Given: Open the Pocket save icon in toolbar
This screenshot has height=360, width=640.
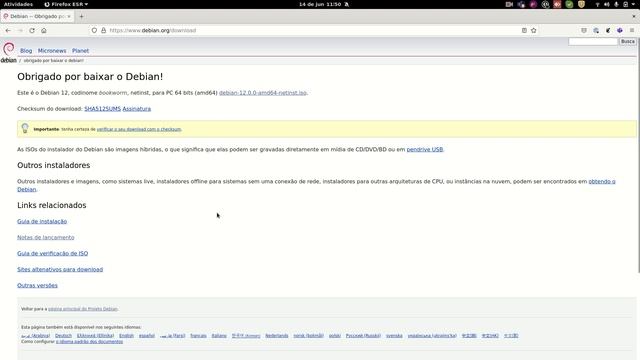Looking at the screenshot, I should (x=584, y=31).
